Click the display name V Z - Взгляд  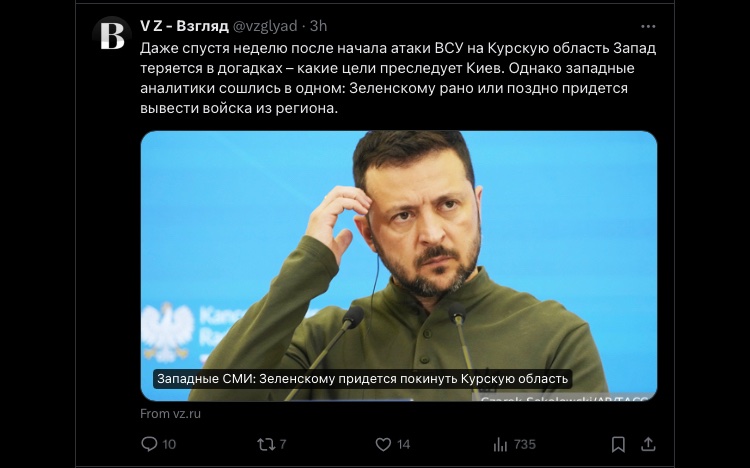pyautogui.click(x=184, y=26)
